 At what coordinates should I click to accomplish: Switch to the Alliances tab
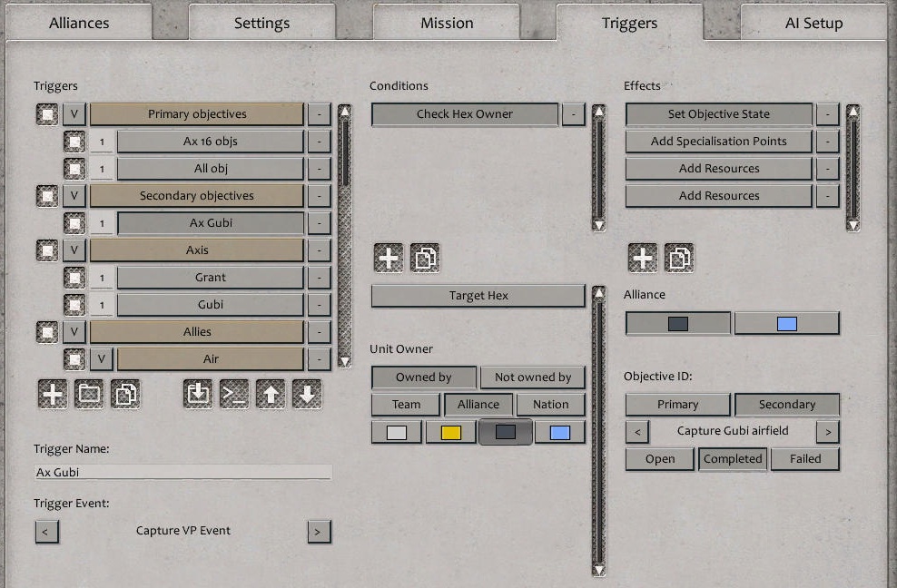(79, 23)
